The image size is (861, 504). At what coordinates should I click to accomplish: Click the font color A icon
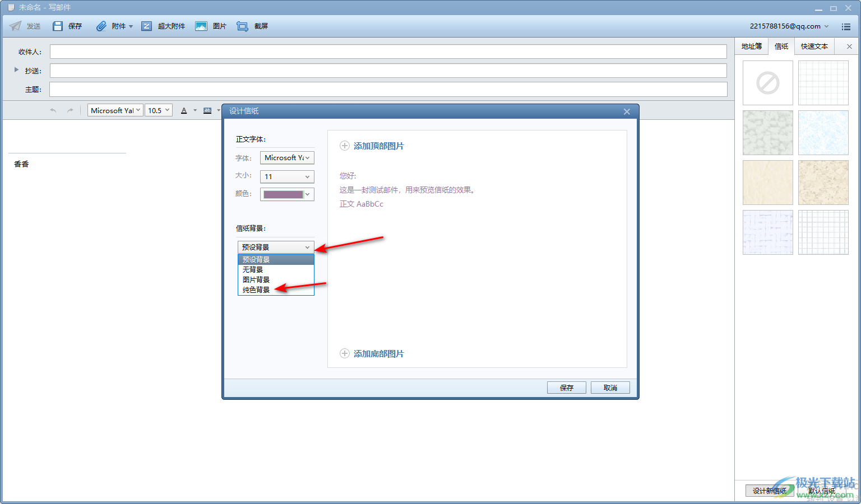pyautogui.click(x=184, y=110)
